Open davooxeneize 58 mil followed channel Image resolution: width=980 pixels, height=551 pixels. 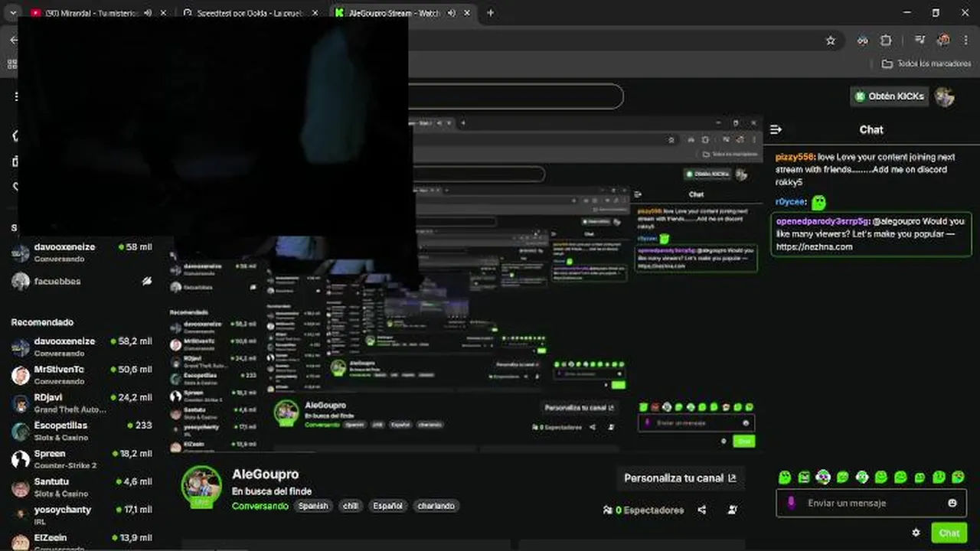click(x=83, y=253)
